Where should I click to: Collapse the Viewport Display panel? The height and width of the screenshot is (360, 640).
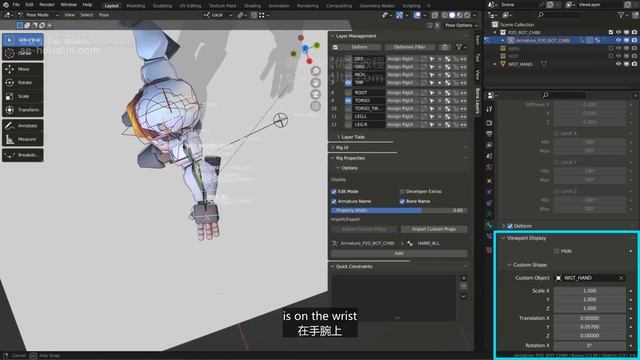504,238
